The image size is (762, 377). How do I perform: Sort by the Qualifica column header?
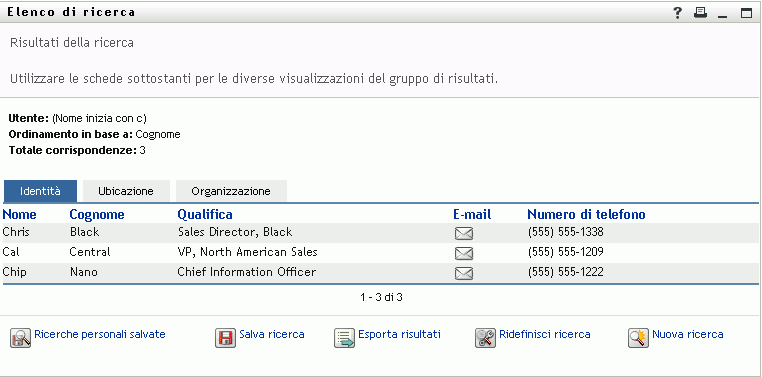(205, 214)
